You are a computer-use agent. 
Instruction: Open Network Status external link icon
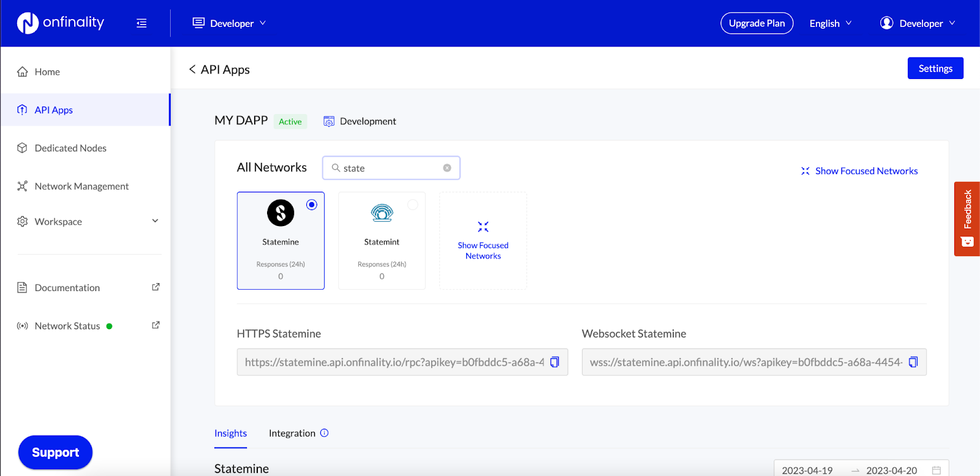pyautogui.click(x=156, y=325)
